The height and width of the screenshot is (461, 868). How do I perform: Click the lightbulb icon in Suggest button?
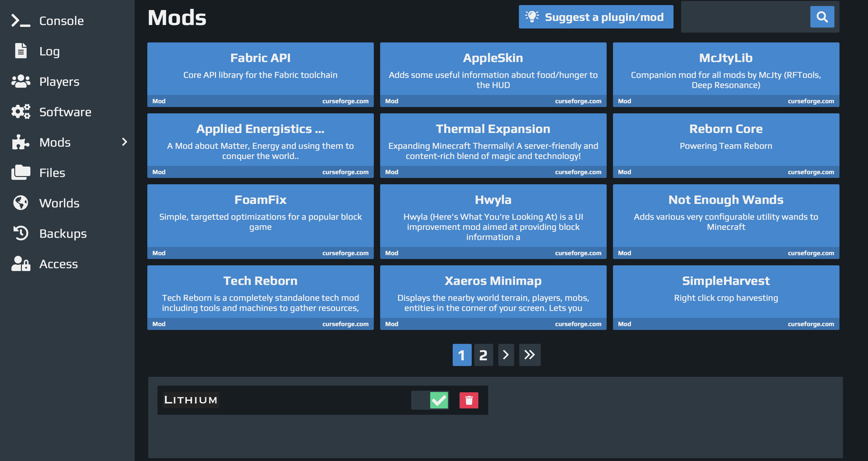(x=532, y=16)
